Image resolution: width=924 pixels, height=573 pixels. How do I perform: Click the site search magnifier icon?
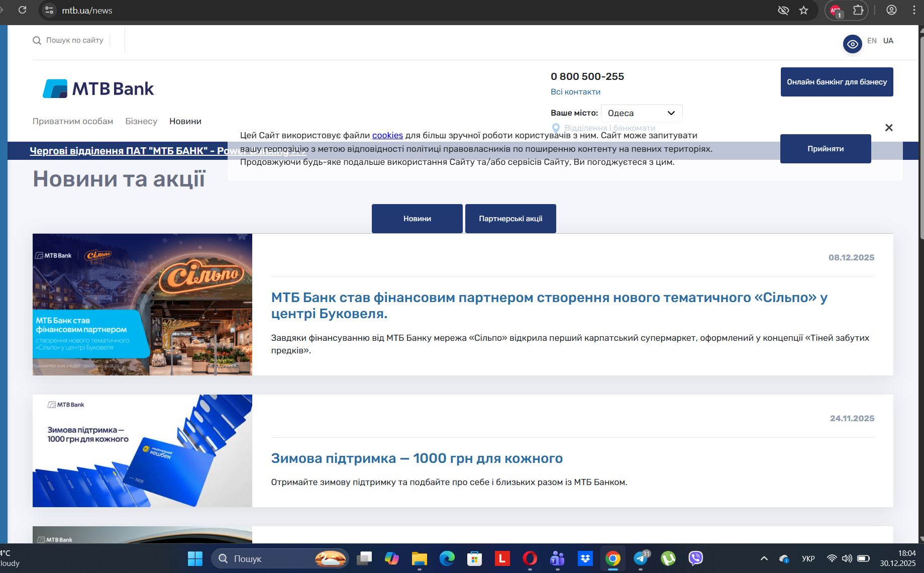click(37, 40)
